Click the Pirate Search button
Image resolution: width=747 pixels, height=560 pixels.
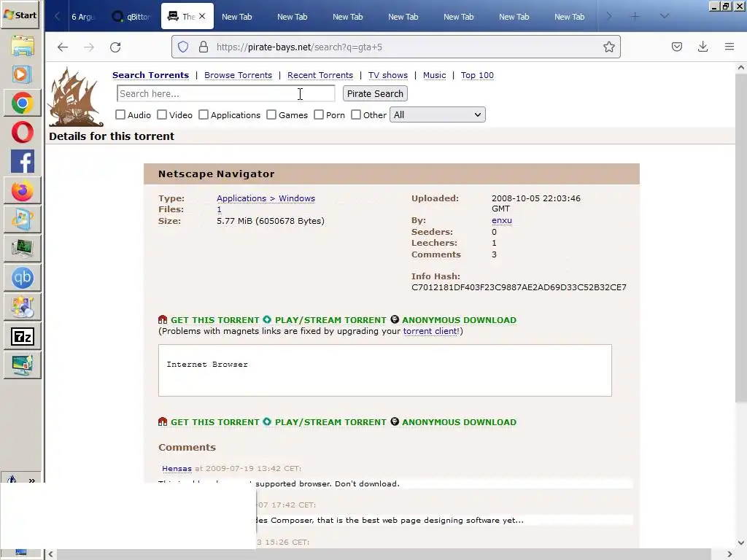click(x=375, y=94)
